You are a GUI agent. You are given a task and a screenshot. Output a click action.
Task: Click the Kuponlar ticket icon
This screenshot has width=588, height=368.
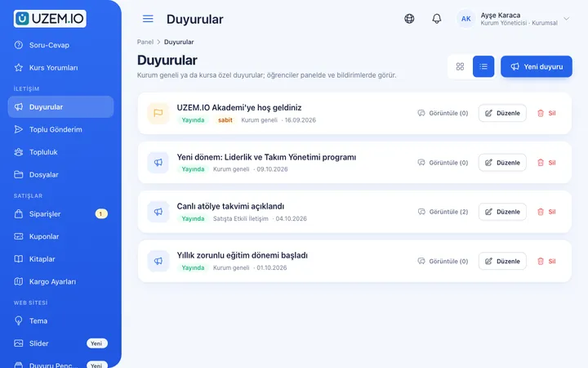(x=18, y=236)
